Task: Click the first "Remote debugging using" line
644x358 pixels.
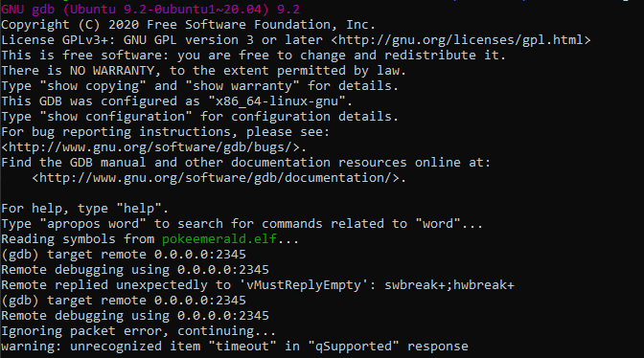Action: [135, 270]
